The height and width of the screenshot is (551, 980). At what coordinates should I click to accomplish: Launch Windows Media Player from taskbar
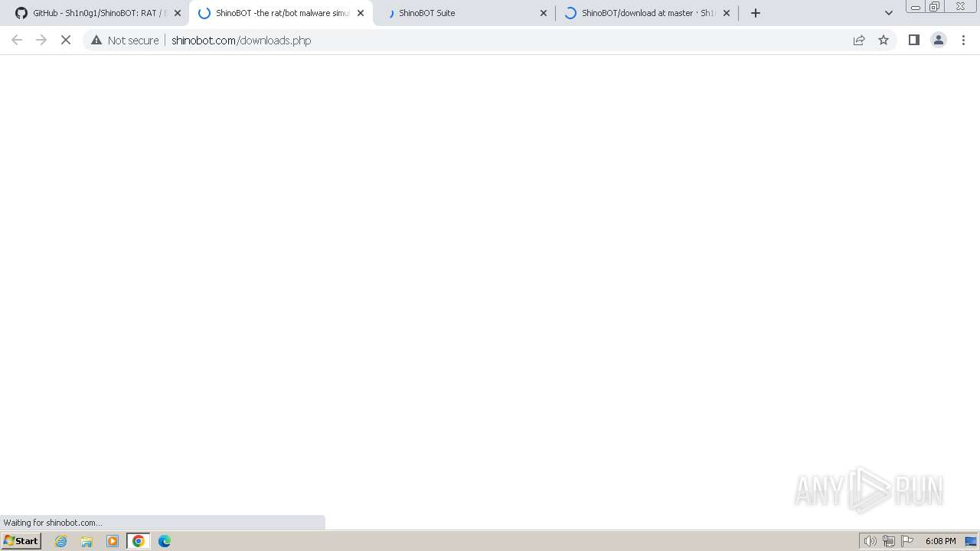113,541
